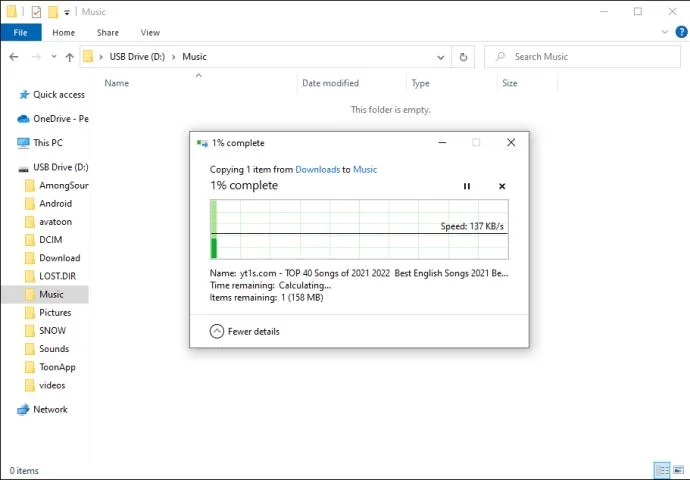Select USB Drive (D:) in address breadcrumb
The height and width of the screenshot is (480, 690).
coord(137,57)
